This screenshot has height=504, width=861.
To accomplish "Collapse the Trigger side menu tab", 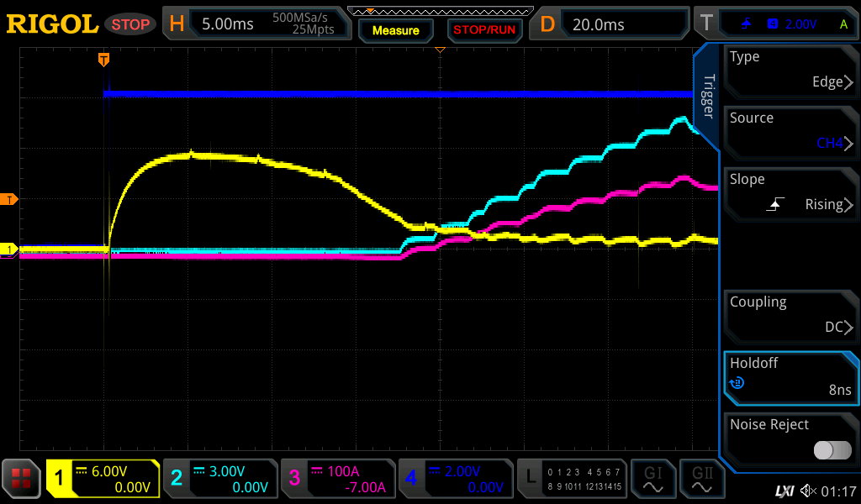I will [708, 98].
